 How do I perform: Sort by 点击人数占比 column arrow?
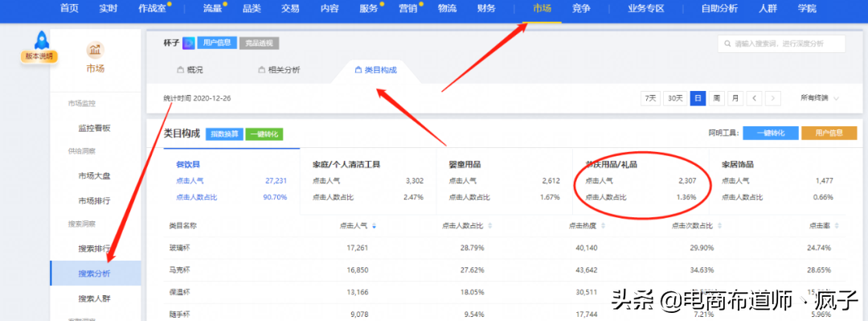(x=490, y=225)
